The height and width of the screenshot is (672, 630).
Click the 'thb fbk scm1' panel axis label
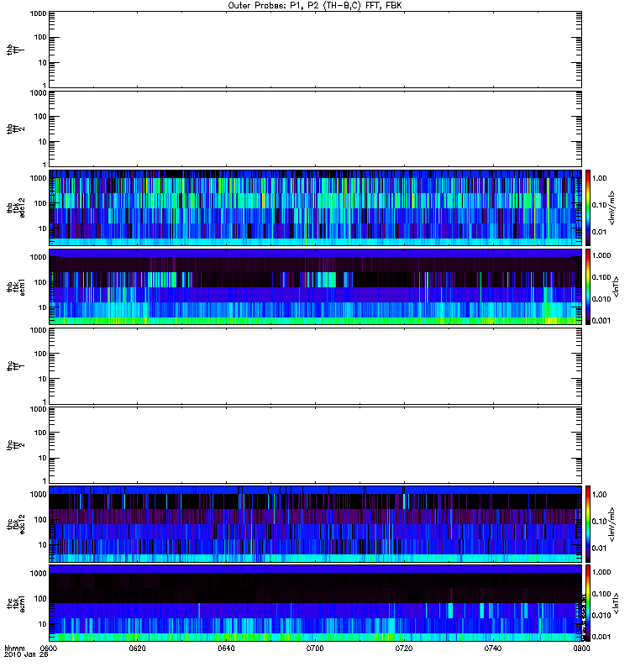(15, 286)
